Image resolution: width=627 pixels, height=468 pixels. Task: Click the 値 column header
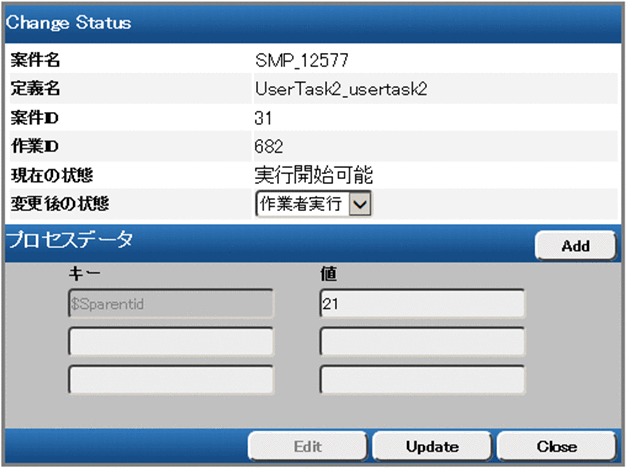pyautogui.click(x=328, y=274)
